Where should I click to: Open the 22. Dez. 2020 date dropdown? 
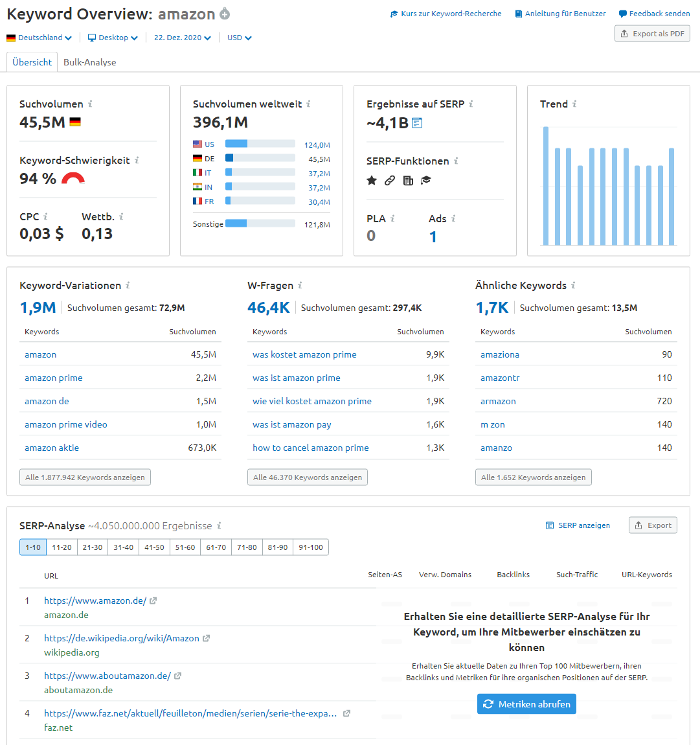pos(183,38)
